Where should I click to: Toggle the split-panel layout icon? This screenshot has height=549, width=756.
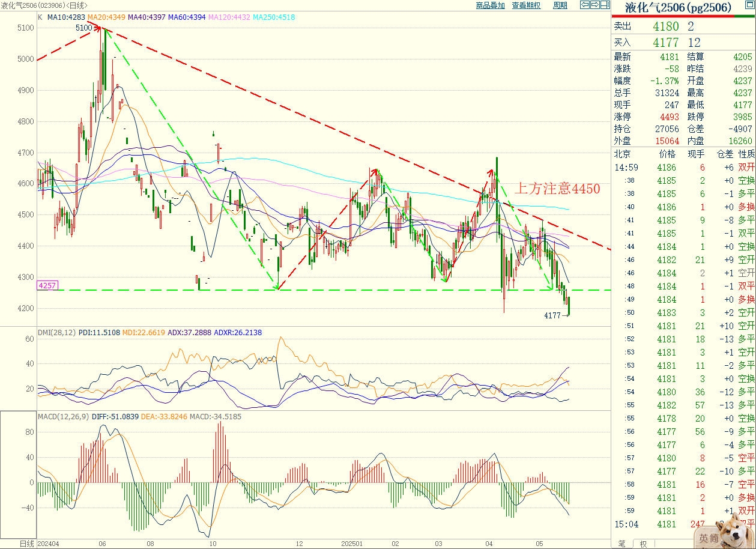(605, 5)
